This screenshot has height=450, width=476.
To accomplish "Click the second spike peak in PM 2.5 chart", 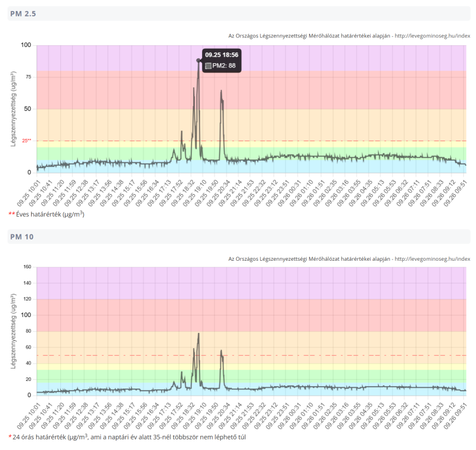I will click(x=221, y=91).
